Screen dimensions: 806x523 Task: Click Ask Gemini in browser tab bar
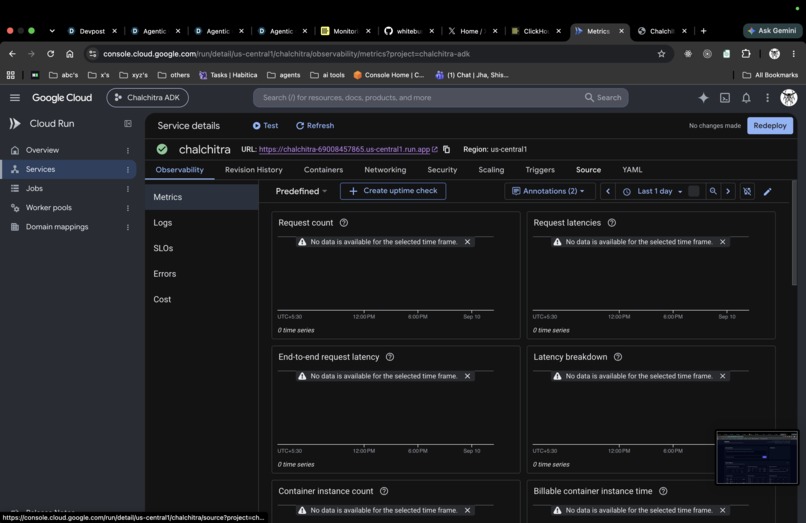pyautogui.click(x=772, y=31)
